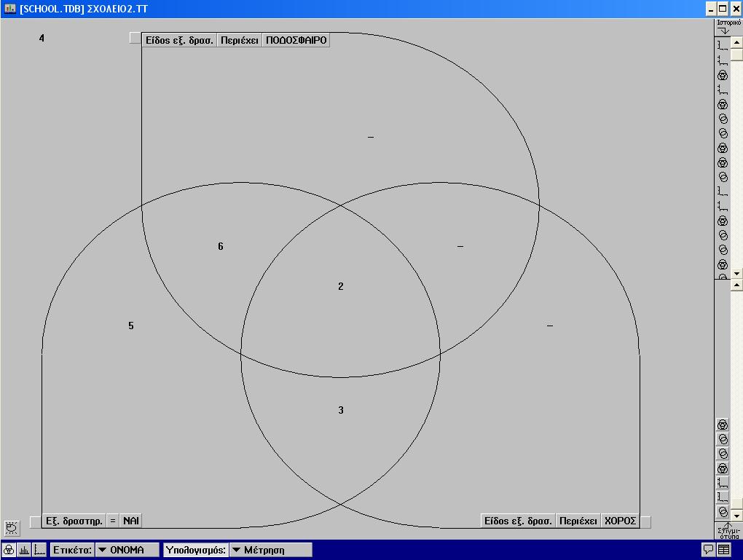Toggle the small box beside Εξ. δραστηρ. rule
This screenshot has height=560, width=743.
(x=36, y=521)
